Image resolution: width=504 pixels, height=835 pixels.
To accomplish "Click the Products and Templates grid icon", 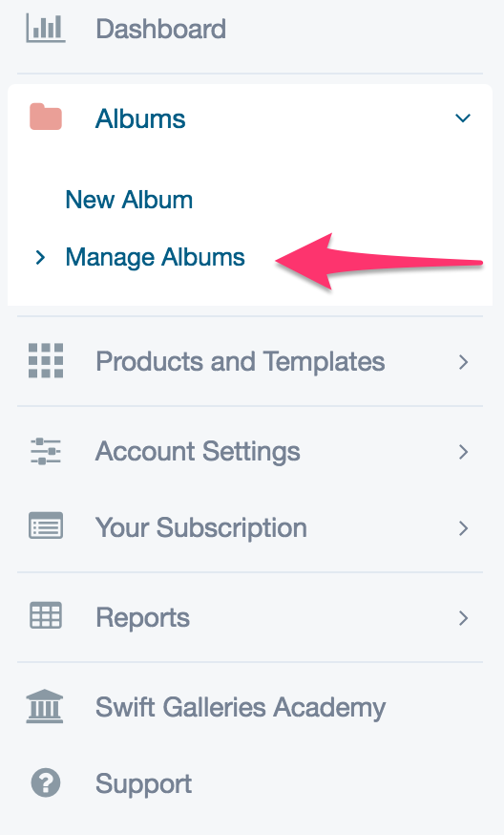I will 46,360.
